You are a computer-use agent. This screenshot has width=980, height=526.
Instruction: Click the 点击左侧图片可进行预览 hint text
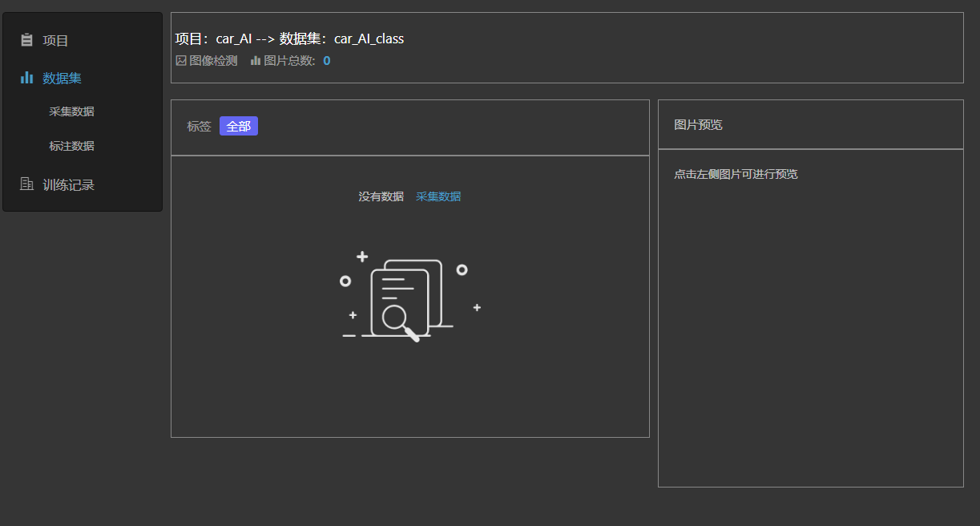736,174
